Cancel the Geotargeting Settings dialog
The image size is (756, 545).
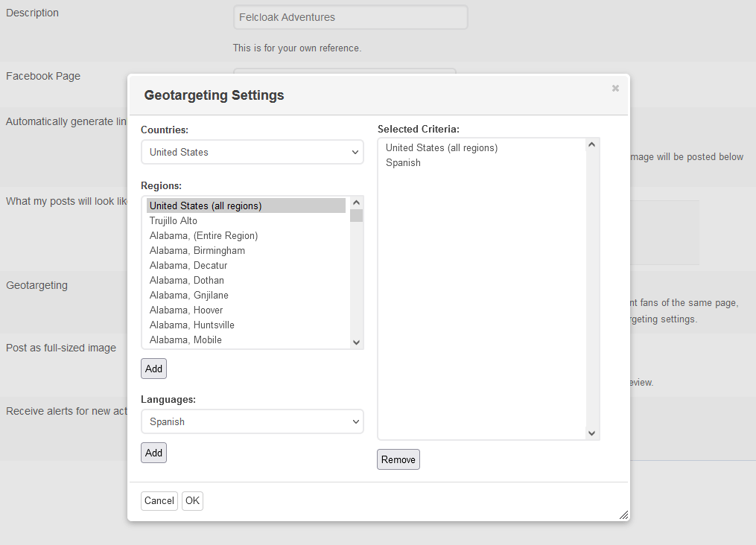[159, 500]
